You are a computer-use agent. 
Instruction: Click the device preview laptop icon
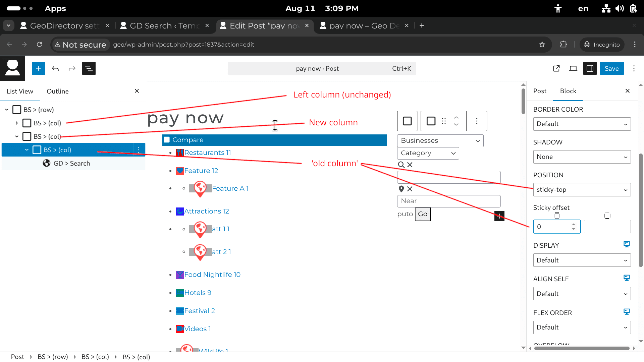point(573,68)
